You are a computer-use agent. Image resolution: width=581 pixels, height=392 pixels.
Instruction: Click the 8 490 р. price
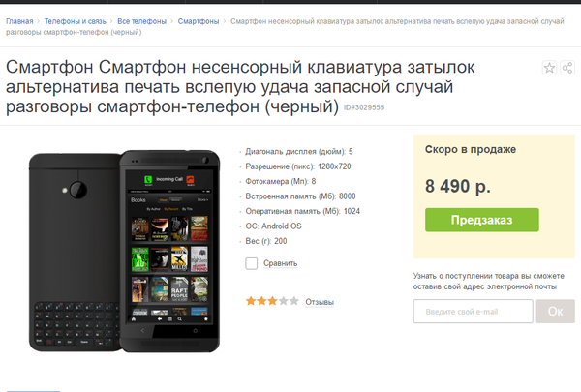click(458, 186)
